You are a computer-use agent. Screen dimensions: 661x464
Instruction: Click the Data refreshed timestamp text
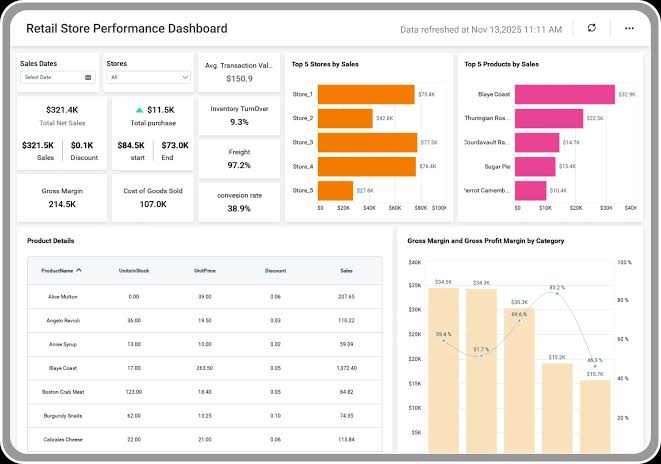pyautogui.click(x=481, y=30)
